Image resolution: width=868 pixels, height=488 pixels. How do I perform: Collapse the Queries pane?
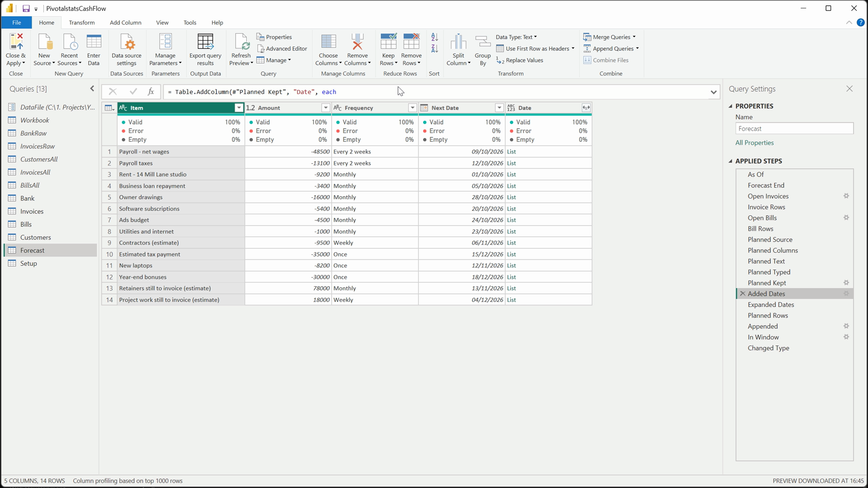point(92,88)
